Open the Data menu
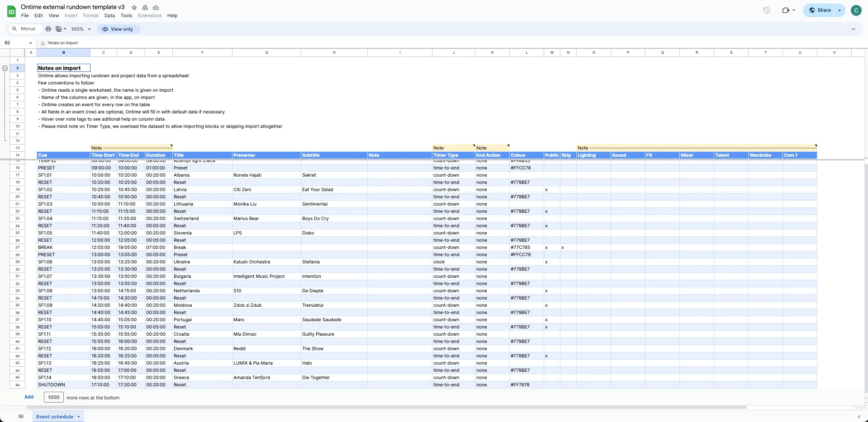868x422 pixels. (109, 15)
